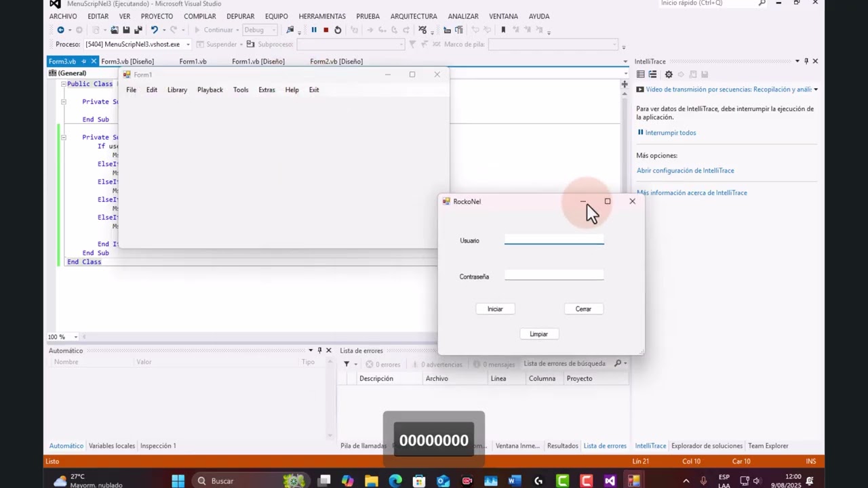The height and width of the screenshot is (488, 868).
Task: Toggle the 0 errores filter button
Action: point(383,364)
